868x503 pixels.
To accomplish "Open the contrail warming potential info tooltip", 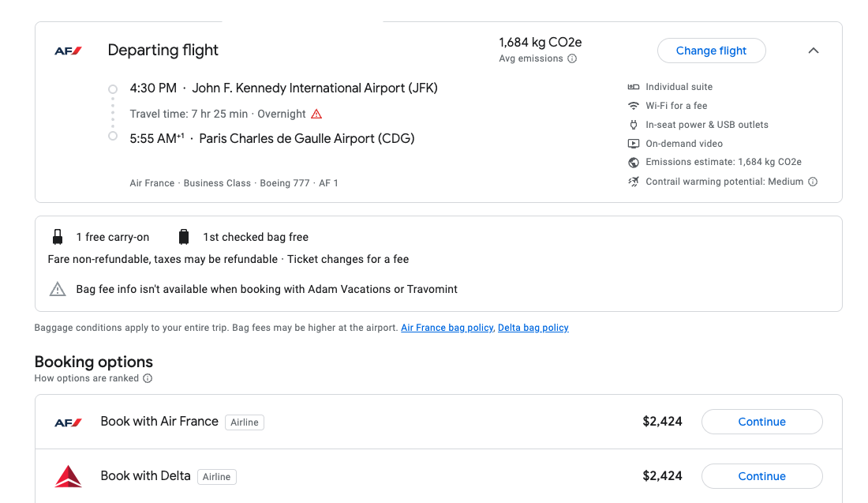I will coord(812,181).
